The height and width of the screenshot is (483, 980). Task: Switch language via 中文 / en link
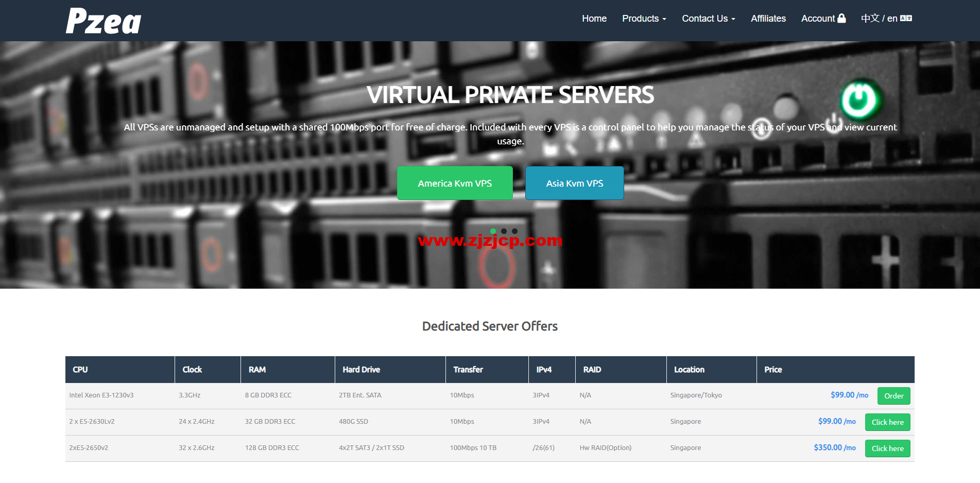886,19
